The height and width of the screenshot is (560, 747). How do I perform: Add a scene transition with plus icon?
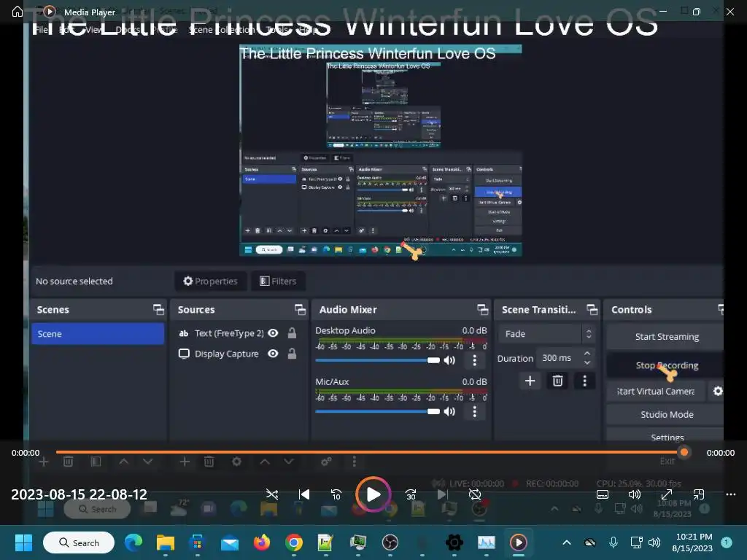tap(530, 381)
